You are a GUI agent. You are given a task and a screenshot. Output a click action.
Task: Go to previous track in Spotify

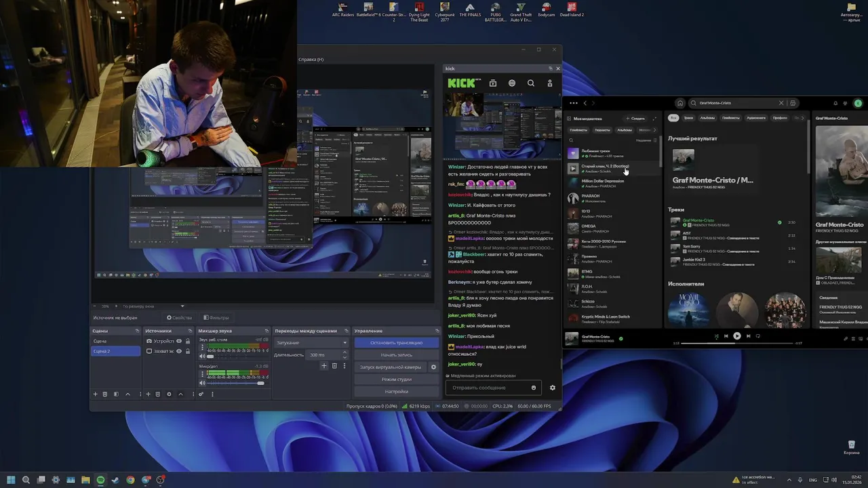[726, 335]
